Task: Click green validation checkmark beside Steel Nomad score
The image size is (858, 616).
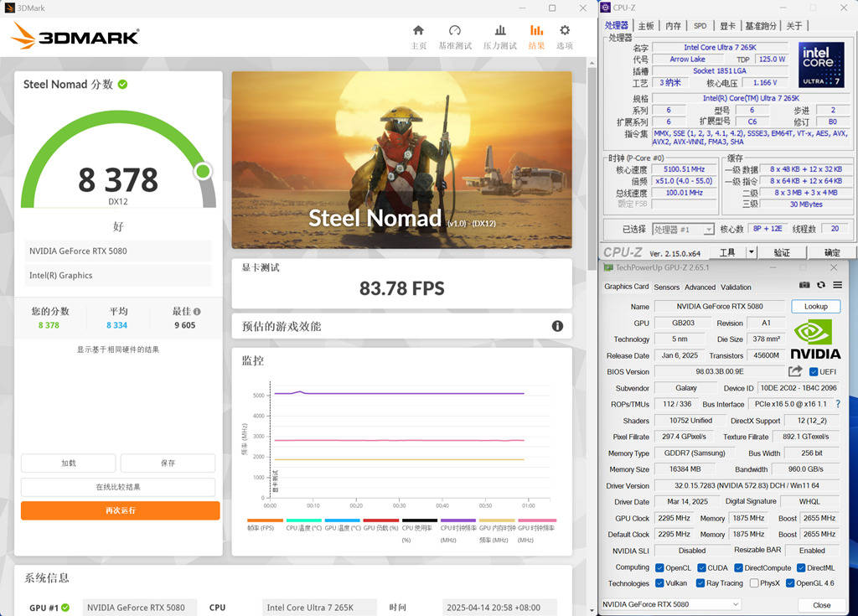Action: point(122,85)
